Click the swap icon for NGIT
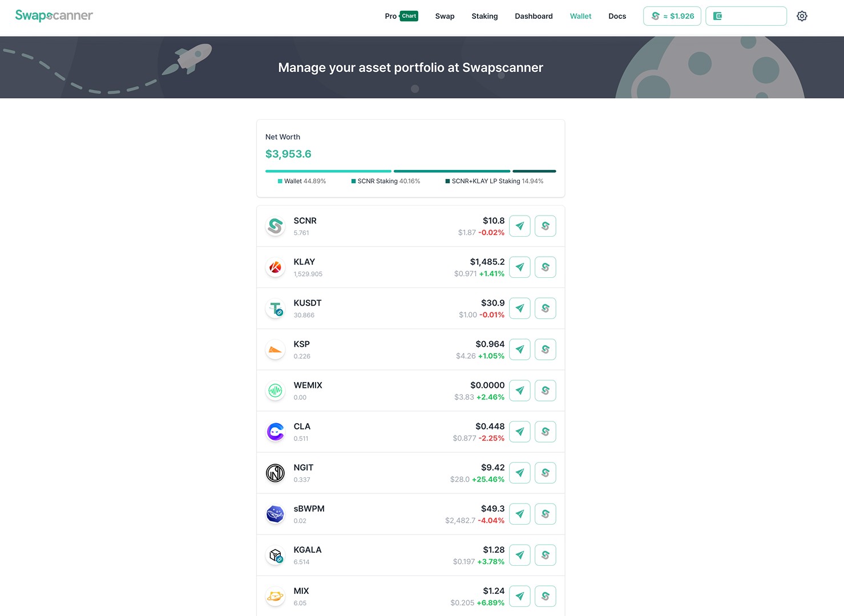The height and width of the screenshot is (616, 844). 546,473
